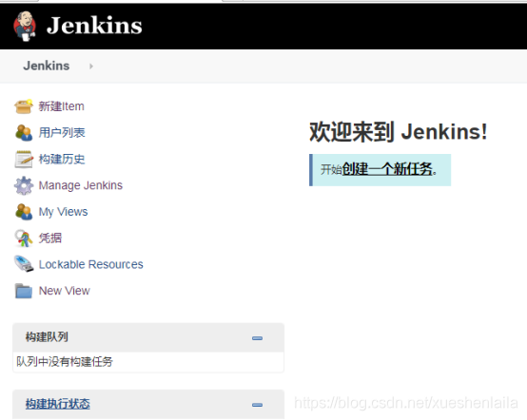This screenshot has height=420, width=527.
Task: Open the 新建Item link
Action: pyautogui.click(x=62, y=106)
